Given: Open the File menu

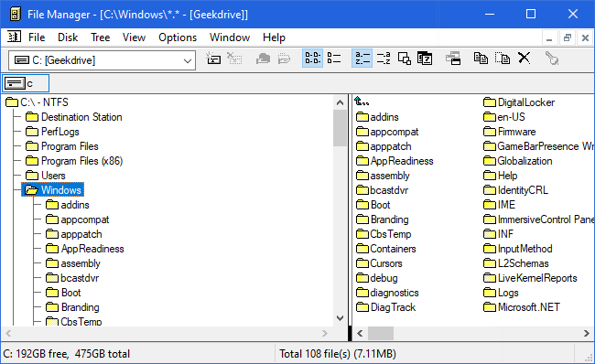Looking at the screenshot, I should [37, 37].
